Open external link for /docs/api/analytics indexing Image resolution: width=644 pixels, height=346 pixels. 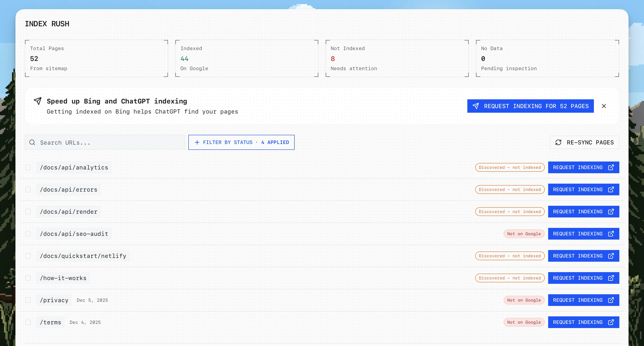[611, 167]
